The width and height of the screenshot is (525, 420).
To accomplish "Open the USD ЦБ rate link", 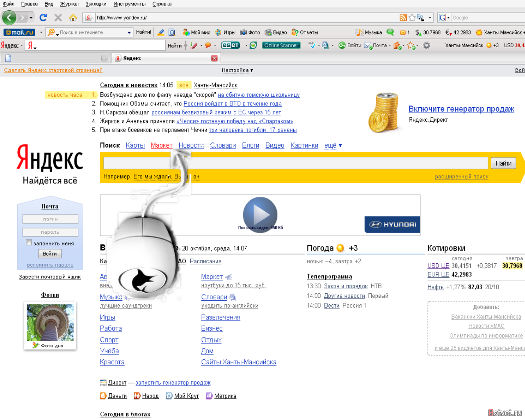I will [x=438, y=266].
